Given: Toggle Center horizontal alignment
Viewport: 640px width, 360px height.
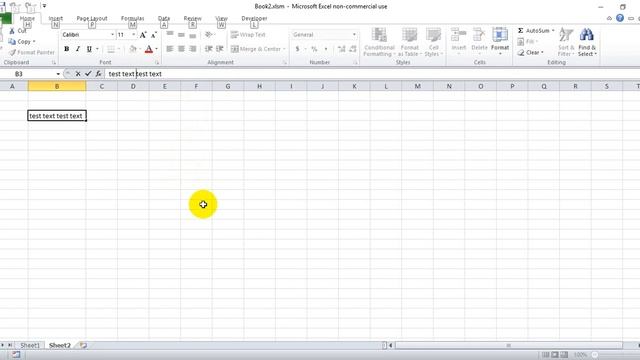Looking at the screenshot, I should pyautogui.click(x=181, y=49).
